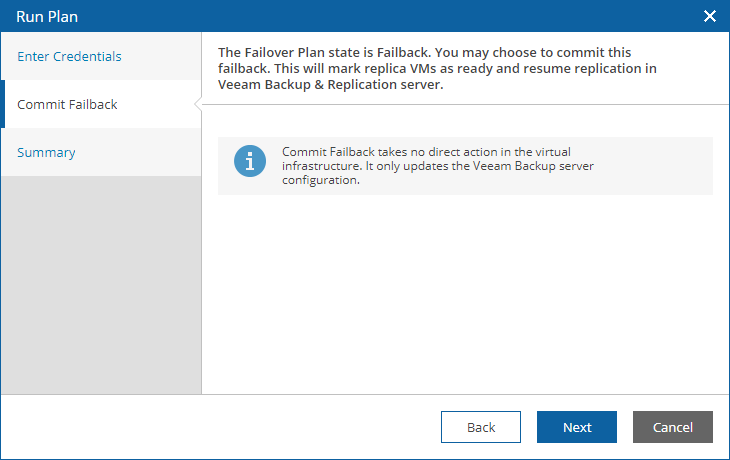The height and width of the screenshot is (460, 730).
Task: Click the blue active-step bar beside Commit Failback
Action: (3, 104)
